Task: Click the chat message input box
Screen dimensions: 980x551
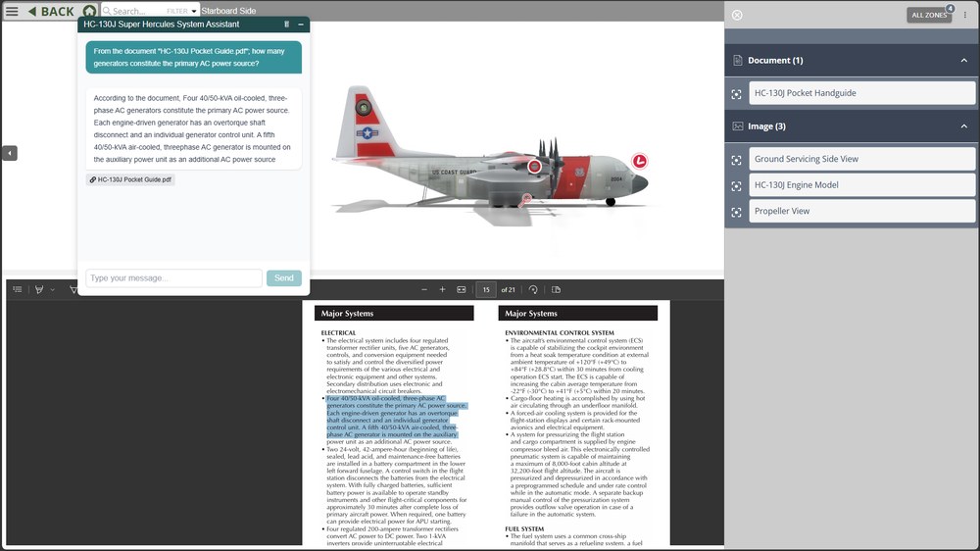Action: (x=173, y=277)
